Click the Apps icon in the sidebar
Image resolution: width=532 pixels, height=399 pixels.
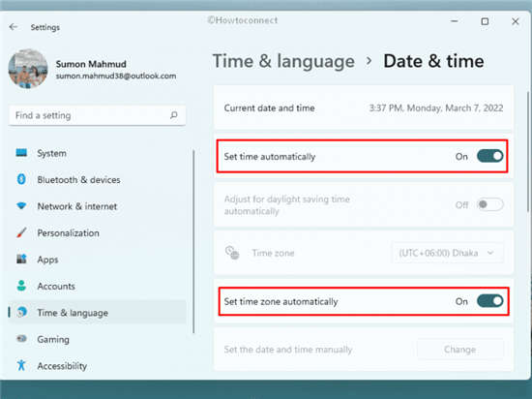coord(21,260)
